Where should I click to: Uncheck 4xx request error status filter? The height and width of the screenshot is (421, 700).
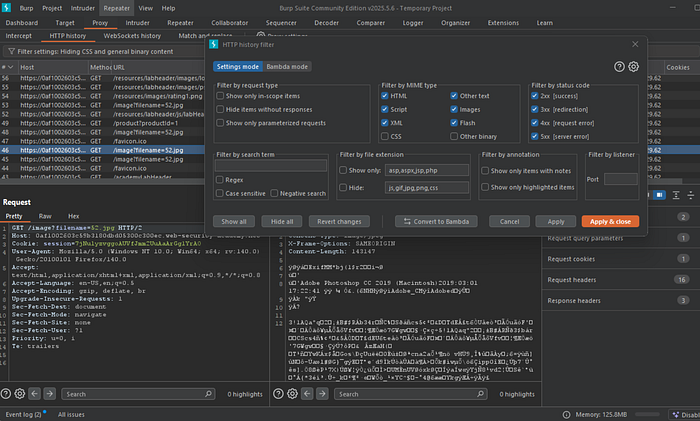537,121
